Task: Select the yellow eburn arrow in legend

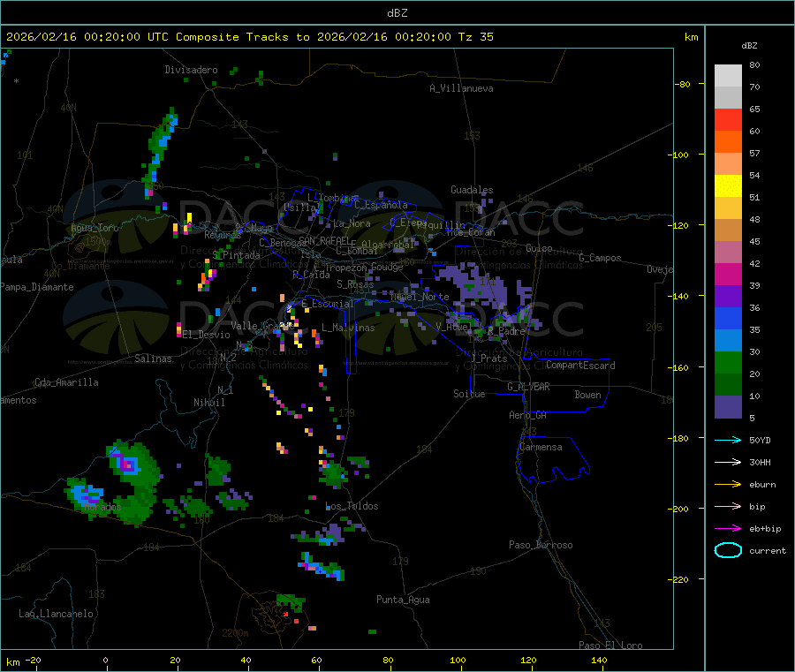Action: (x=728, y=484)
